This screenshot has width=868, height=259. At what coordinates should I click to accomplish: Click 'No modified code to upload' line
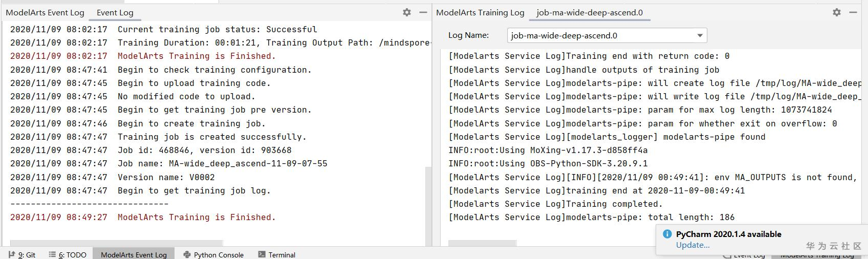[133, 96]
